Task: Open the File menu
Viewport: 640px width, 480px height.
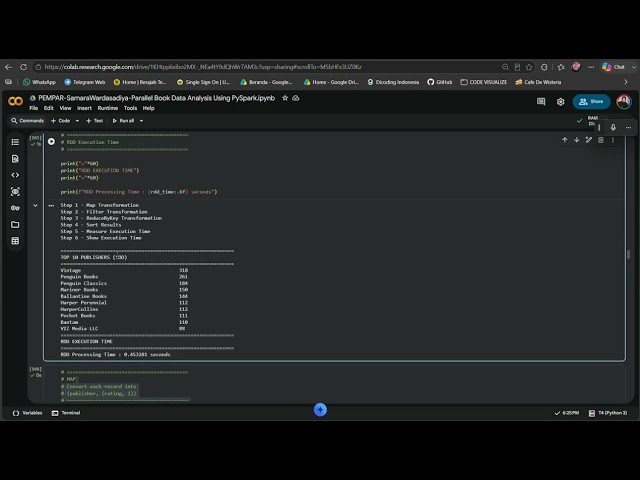Action: (33, 108)
